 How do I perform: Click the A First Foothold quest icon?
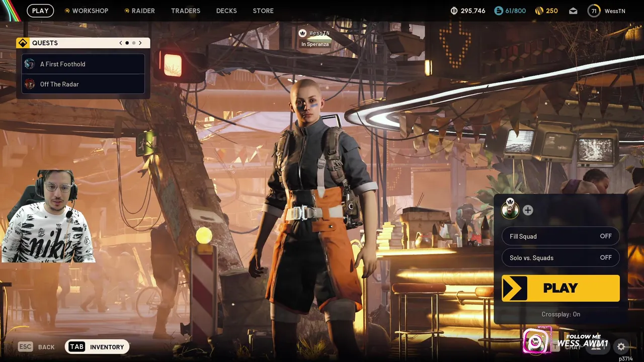[x=30, y=64]
